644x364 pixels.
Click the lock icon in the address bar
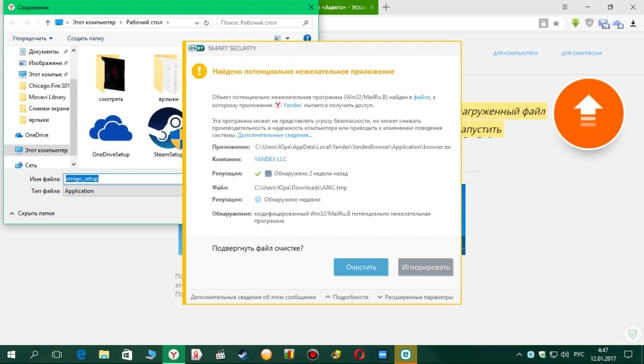pos(543,23)
